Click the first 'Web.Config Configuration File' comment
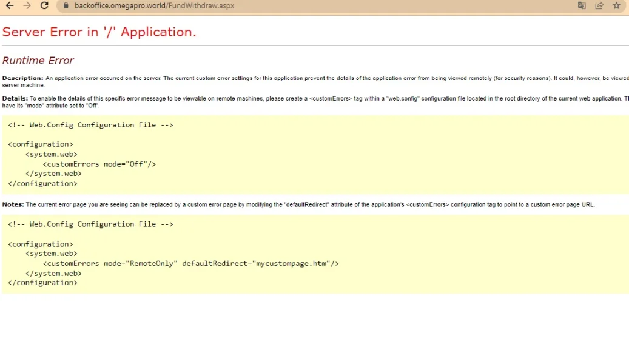The height and width of the screenshot is (364, 629). (91, 125)
